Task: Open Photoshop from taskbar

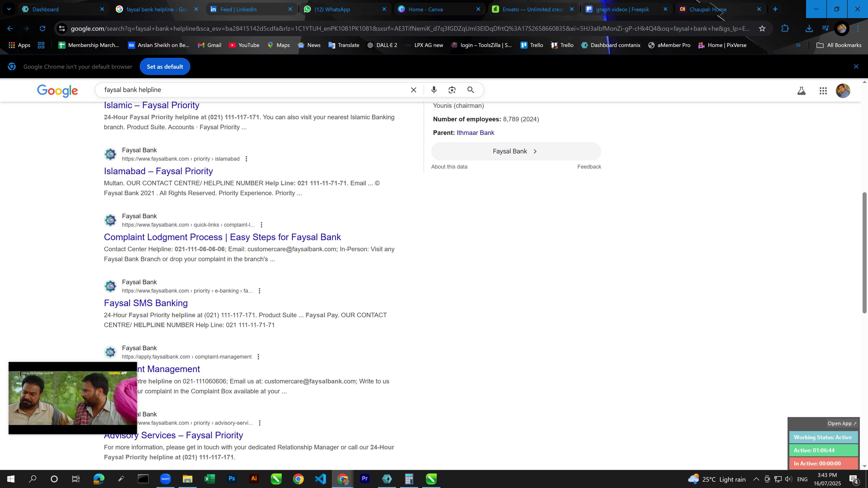Action: 231,479
